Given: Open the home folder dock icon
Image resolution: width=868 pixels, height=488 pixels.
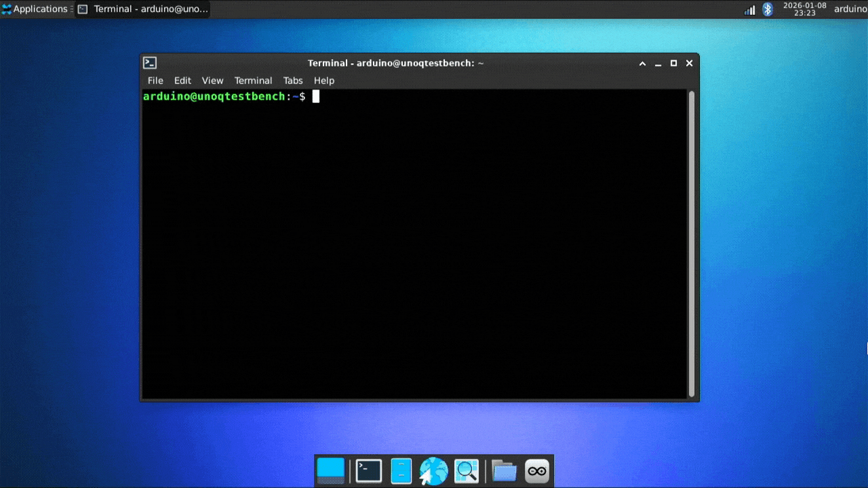Looking at the screenshot, I should click(504, 471).
